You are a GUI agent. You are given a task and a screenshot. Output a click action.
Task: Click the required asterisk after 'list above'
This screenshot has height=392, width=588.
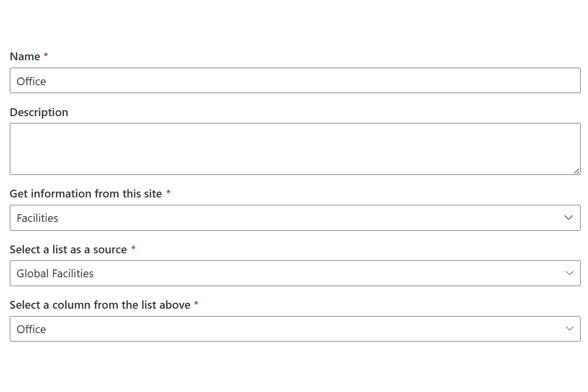[x=196, y=304]
